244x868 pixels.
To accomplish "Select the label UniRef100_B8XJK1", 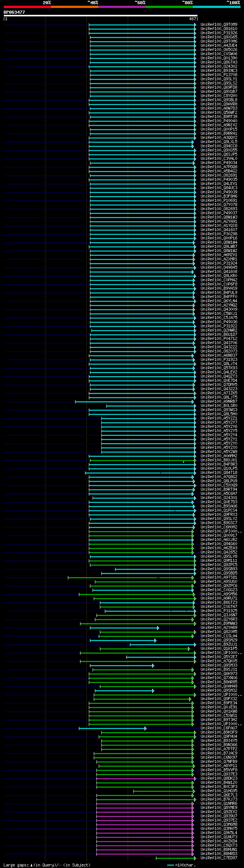I will coord(219,460).
